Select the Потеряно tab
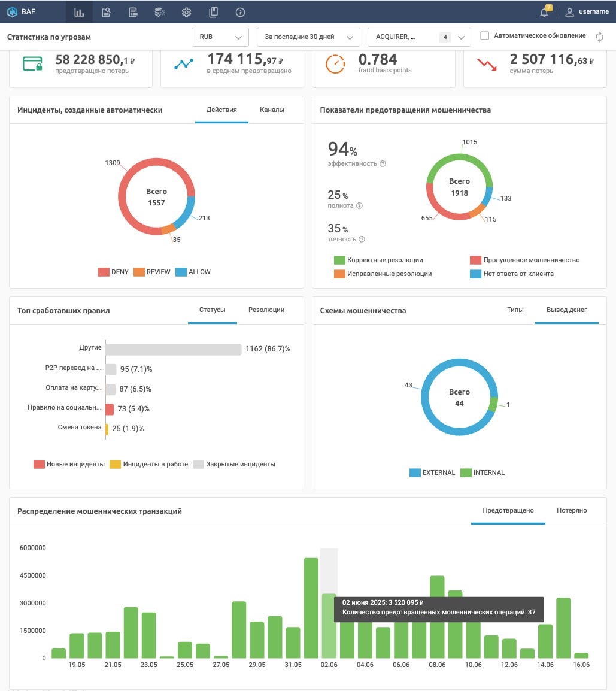This screenshot has width=616, height=691. (x=572, y=510)
